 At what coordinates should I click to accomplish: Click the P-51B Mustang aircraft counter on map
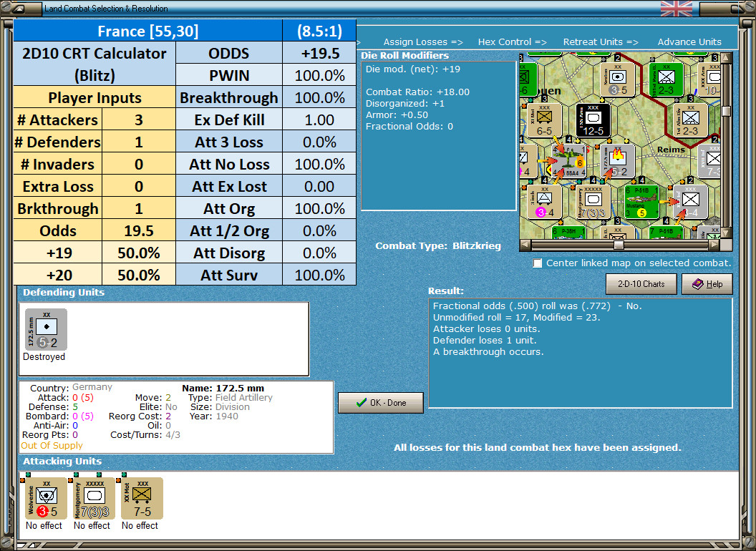tap(641, 202)
